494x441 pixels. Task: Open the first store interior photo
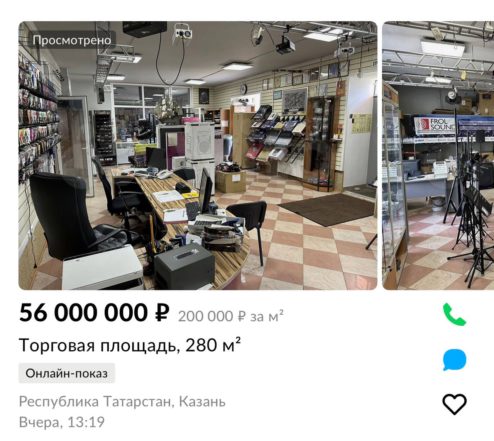tap(198, 155)
